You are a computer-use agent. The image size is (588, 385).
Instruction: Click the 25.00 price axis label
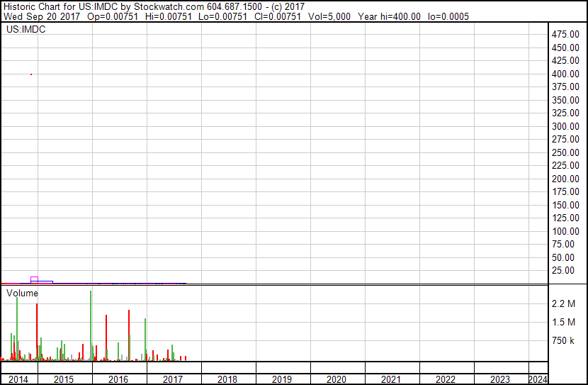click(x=569, y=270)
